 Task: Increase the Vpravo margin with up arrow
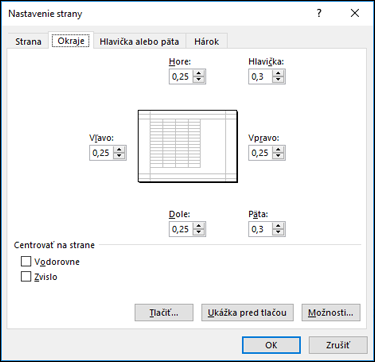click(278, 149)
